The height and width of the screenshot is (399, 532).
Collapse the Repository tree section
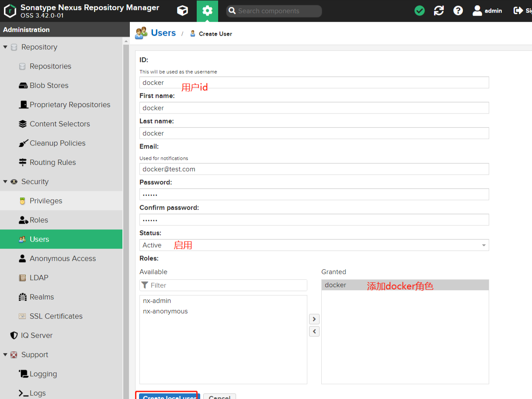5,47
